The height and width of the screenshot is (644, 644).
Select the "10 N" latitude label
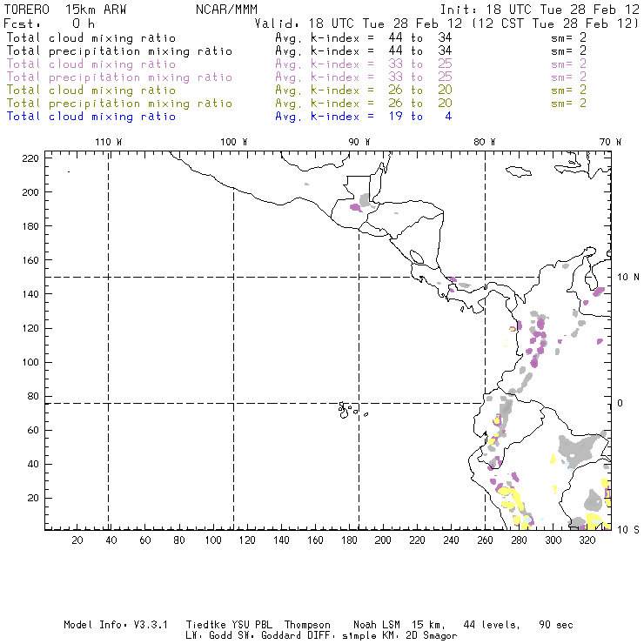[628, 278]
